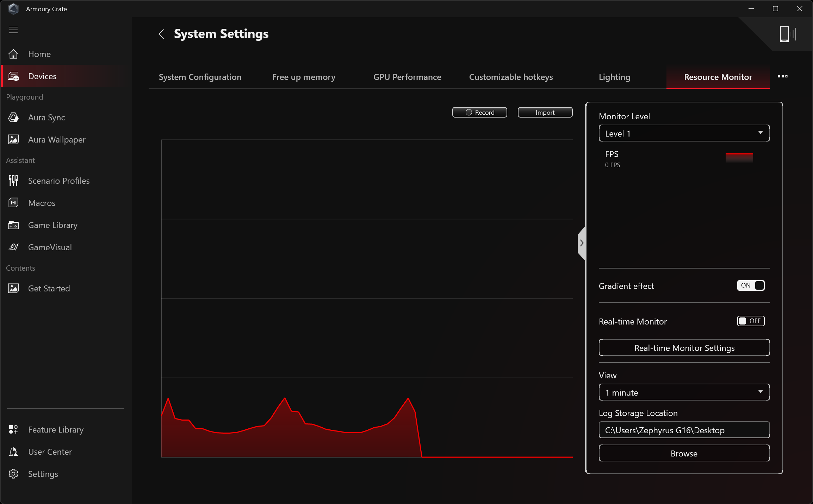The height and width of the screenshot is (504, 813).
Task: Start recording with the Record button
Action: (479, 112)
